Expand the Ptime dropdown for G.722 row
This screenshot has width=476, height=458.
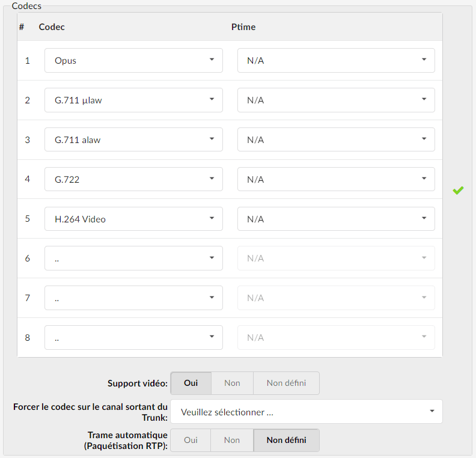click(336, 179)
